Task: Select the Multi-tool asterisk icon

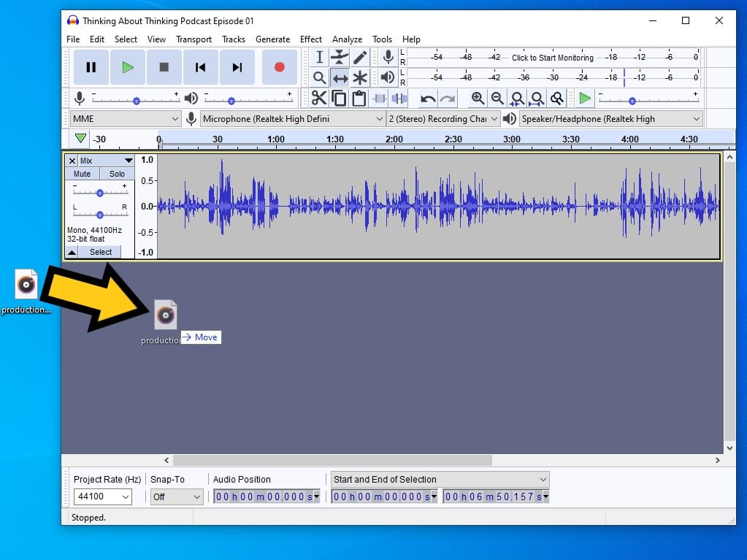Action: tap(359, 78)
